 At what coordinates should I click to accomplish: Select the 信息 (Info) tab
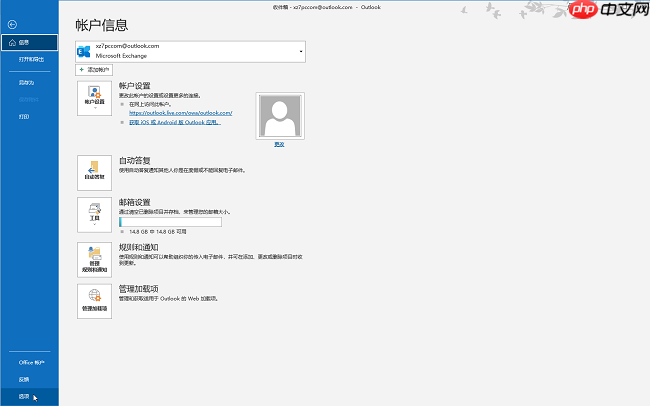pos(29,42)
